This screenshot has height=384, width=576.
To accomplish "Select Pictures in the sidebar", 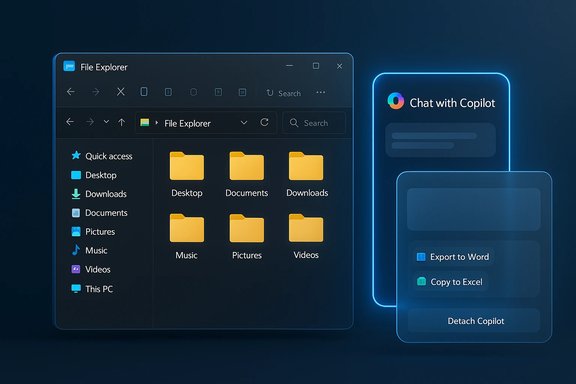I will [x=93, y=232].
